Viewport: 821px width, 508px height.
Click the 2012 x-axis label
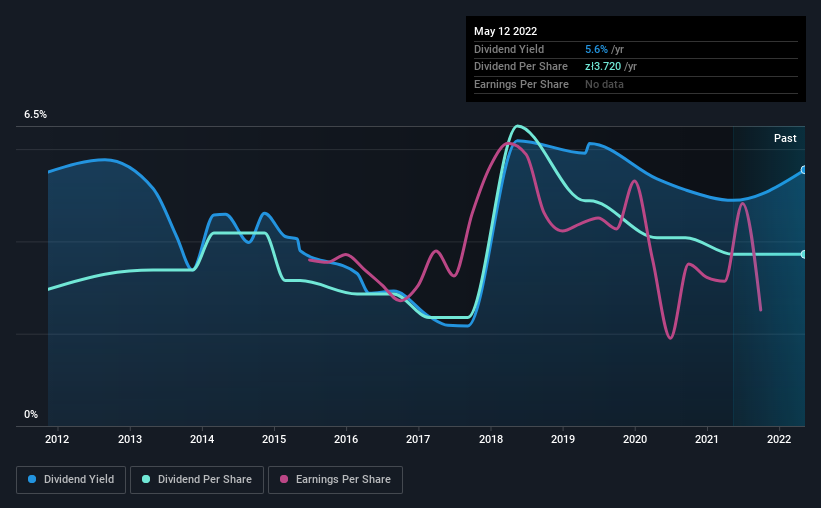[x=57, y=439]
